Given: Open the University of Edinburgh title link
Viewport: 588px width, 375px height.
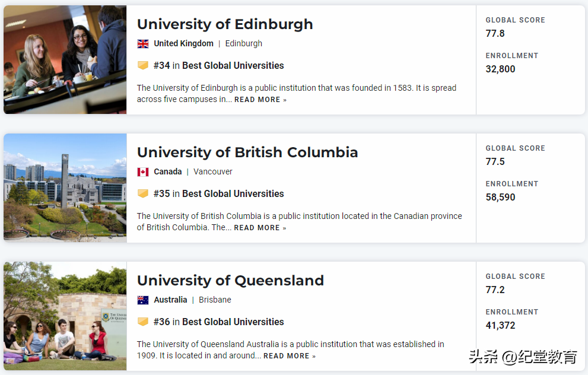Looking at the screenshot, I should (x=225, y=24).
